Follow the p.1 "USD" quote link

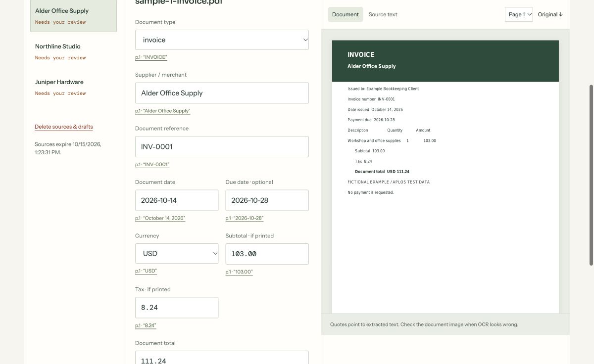point(146,271)
